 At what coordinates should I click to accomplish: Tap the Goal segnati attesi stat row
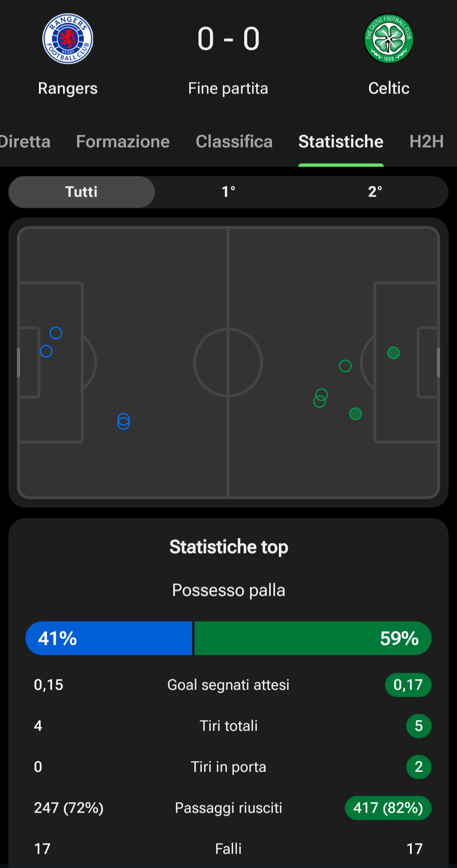click(x=228, y=685)
